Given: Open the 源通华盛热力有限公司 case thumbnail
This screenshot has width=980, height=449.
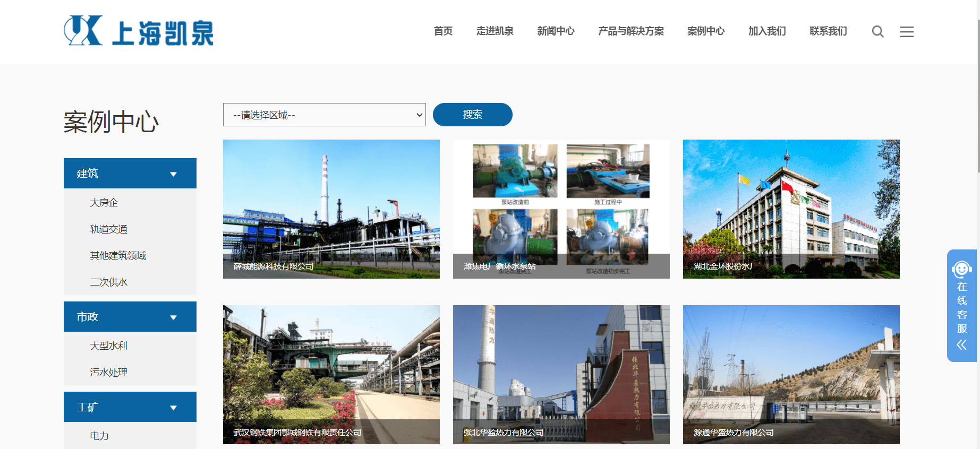Looking at the screenshot, I should pyautogui.click(x=791, y=375).
